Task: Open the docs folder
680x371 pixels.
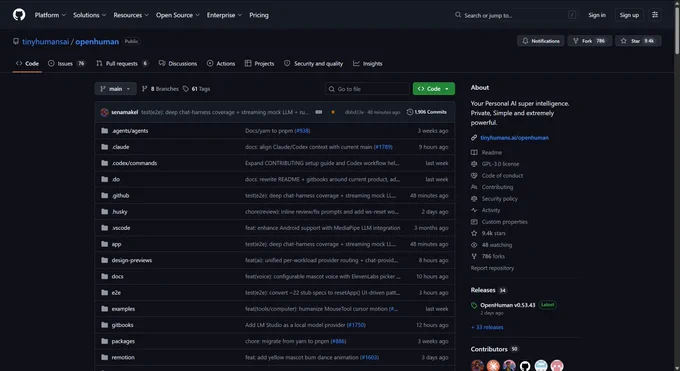Action: pyautogui.click(x=118, y=276)
